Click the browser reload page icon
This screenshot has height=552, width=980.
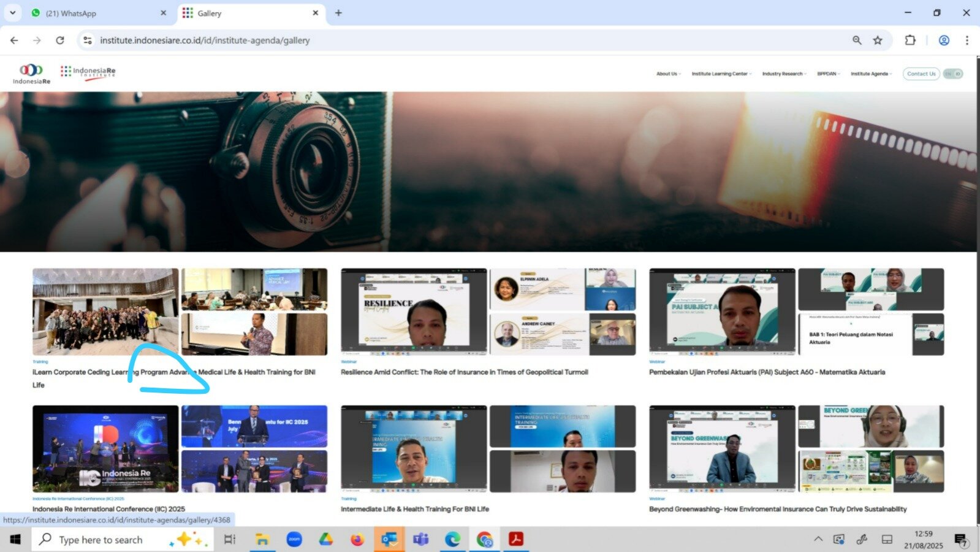click(x=60, y=40)
